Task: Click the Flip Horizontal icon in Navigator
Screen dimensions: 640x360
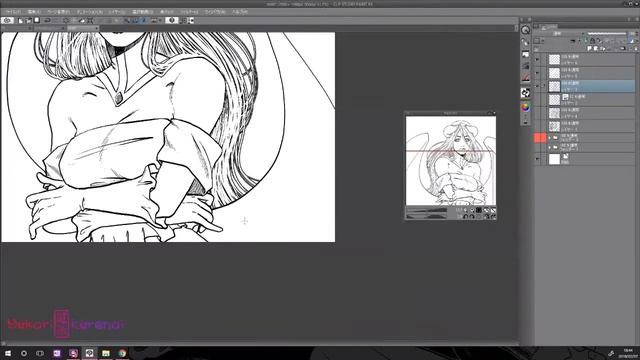Action: click(x=487, y=217)
